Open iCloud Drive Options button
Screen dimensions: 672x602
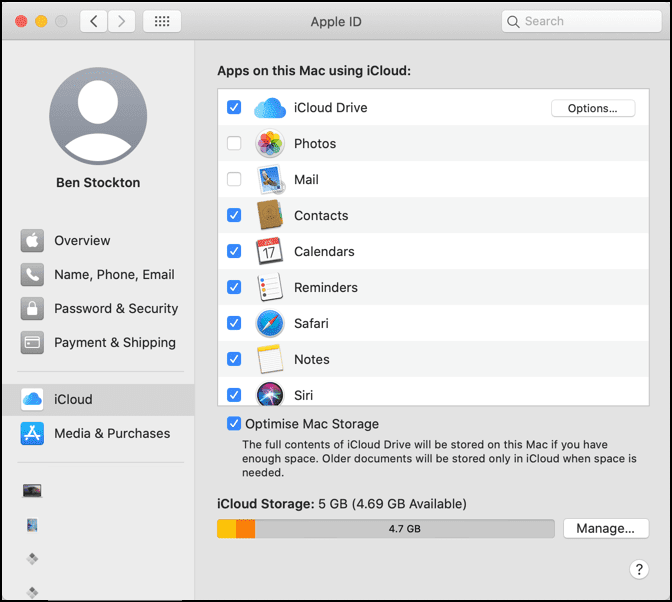(593, 108)
